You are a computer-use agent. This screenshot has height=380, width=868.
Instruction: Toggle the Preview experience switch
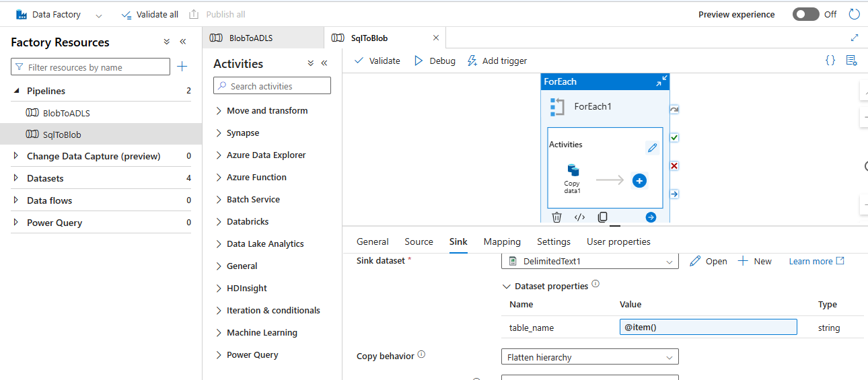(805, 14)
